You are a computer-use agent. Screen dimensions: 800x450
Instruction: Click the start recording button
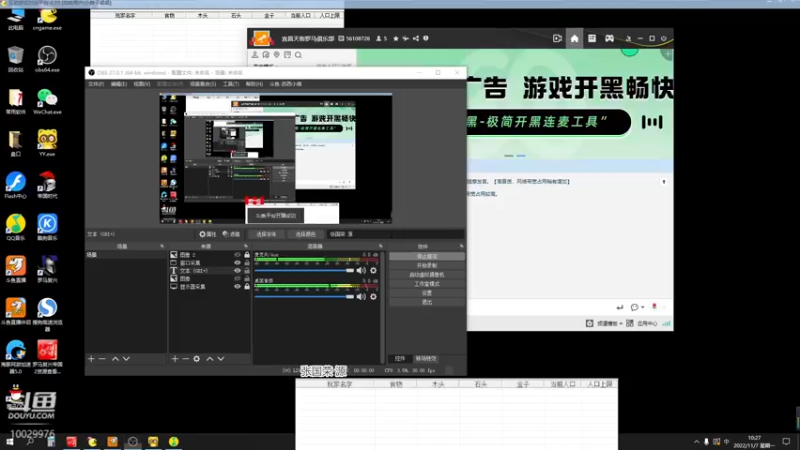click(427, 265)
